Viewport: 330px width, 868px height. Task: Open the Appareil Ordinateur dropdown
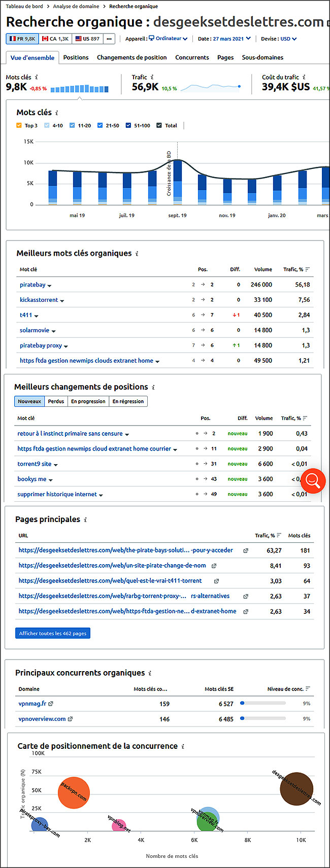pos(168,39)
